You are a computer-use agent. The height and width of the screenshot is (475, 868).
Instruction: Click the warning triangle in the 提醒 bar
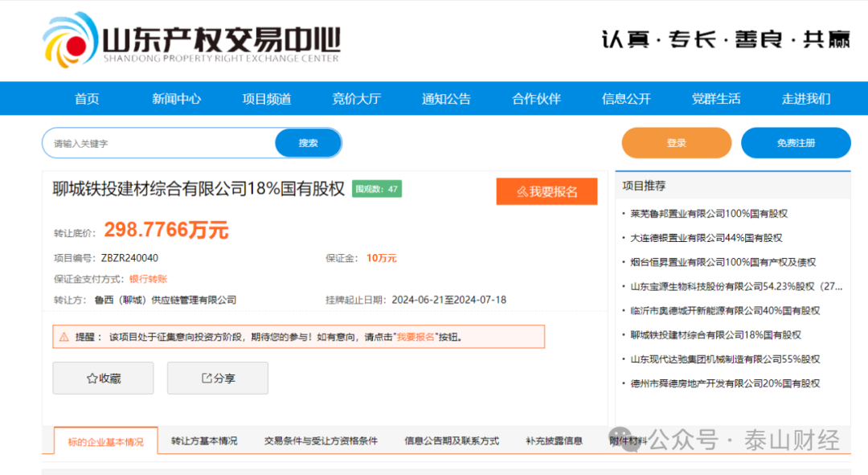[x=64, y=337]
